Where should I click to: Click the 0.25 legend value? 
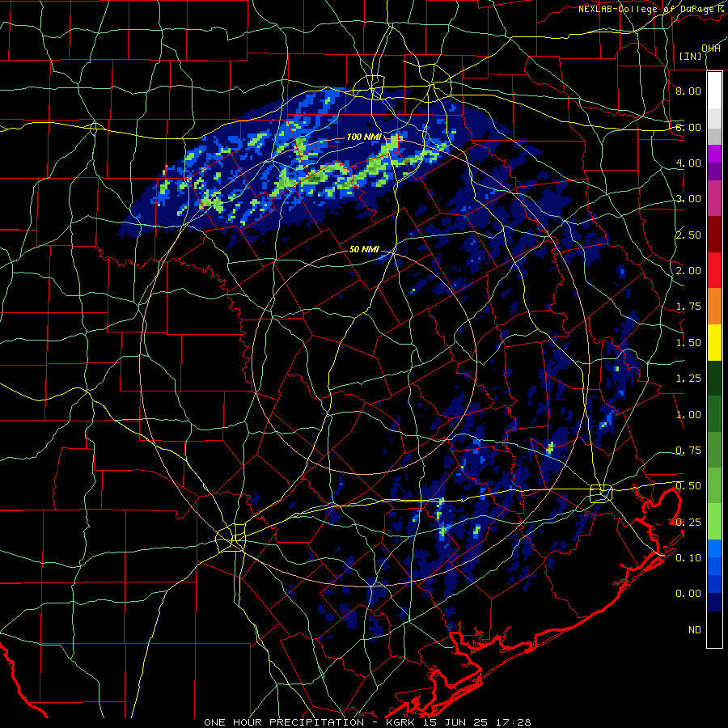[x=688, y=523]
